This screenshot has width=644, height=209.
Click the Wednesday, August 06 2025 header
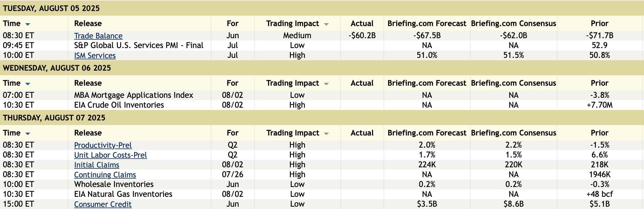pos(57,68)
